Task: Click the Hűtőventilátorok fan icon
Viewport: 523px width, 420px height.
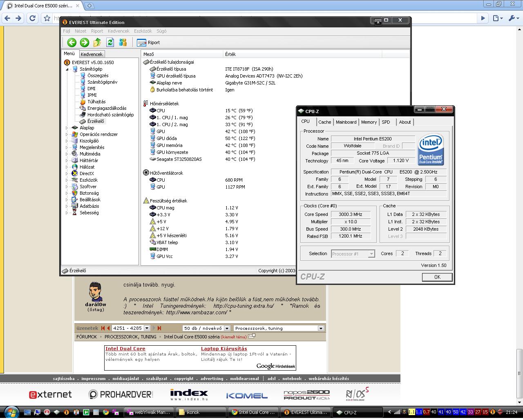Action: tap(146, 173)
